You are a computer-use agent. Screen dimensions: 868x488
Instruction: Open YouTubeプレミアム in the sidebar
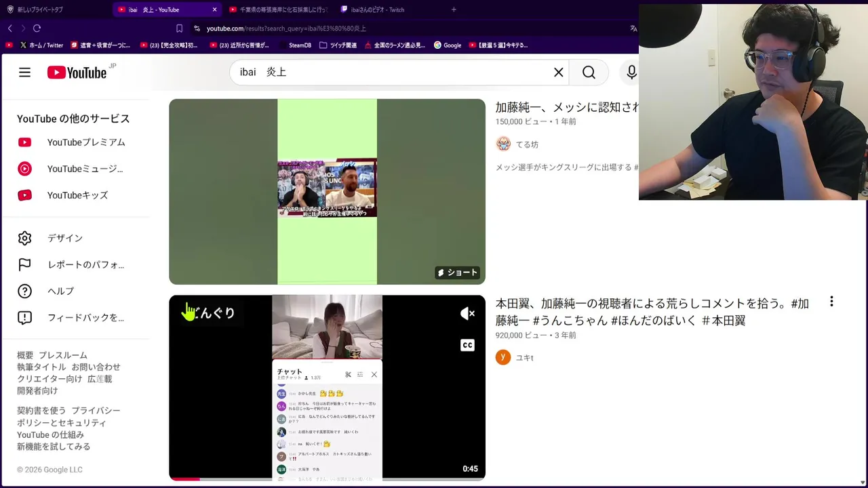86,142
